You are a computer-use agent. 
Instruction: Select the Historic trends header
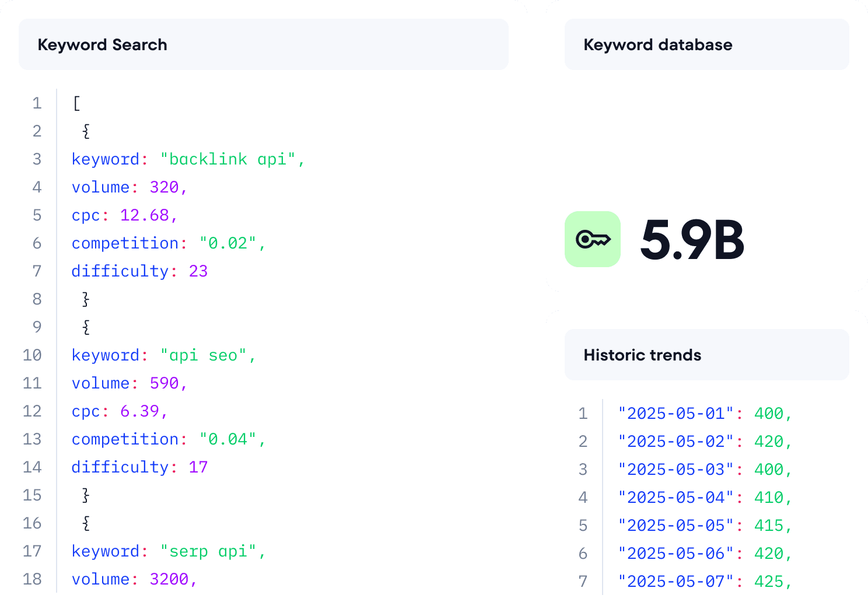point(707,355)
